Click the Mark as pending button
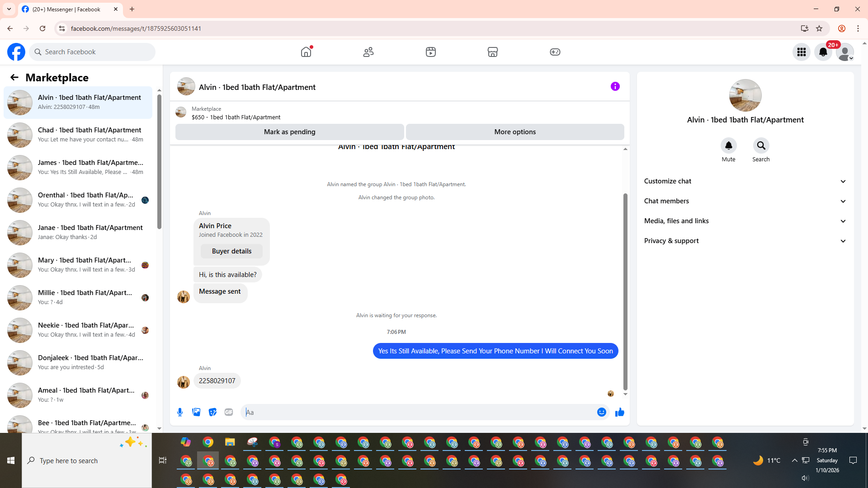Screen dimensions: 868x488 pyautogui.click(x=289, y=132)
